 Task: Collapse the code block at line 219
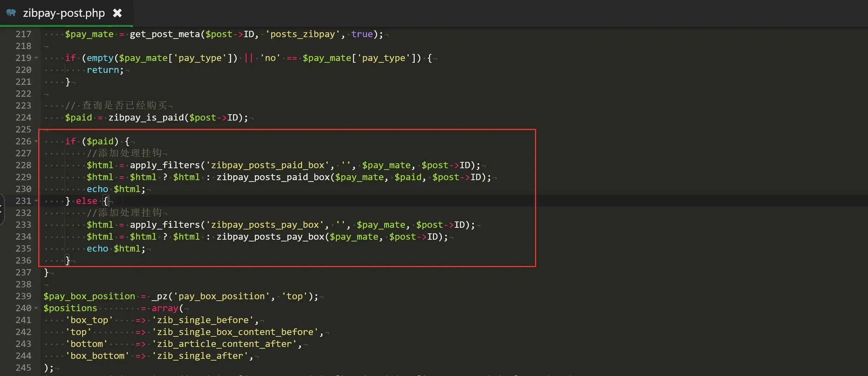pos(36,58)
